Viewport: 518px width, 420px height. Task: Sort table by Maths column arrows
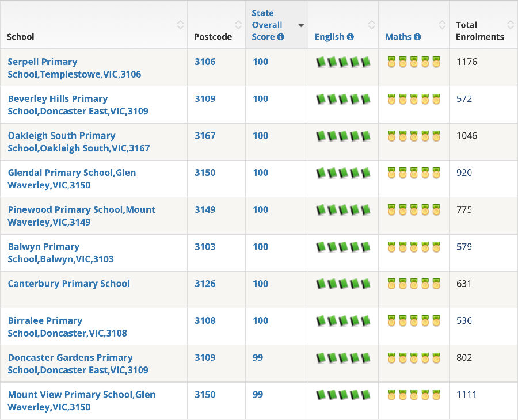(x=442, y=25)
